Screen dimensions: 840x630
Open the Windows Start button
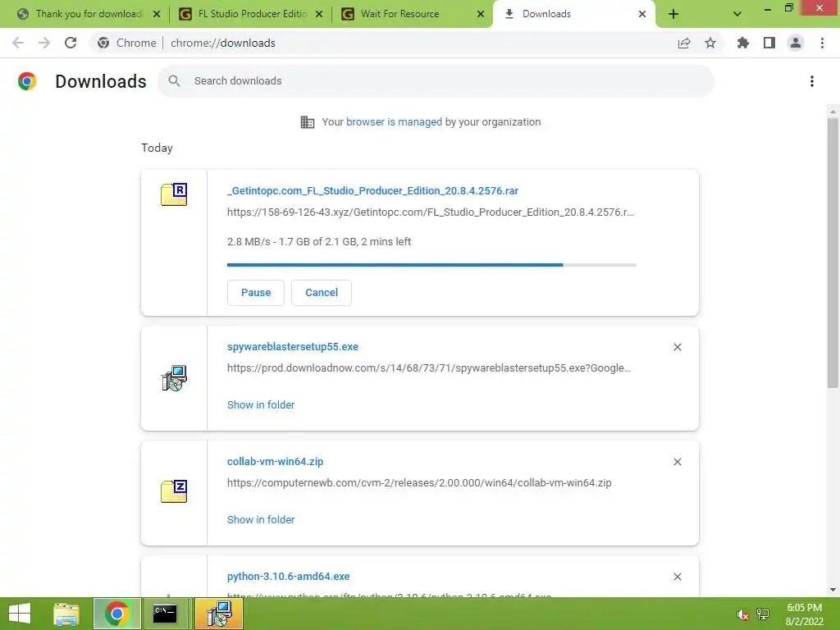pos(20,614)
